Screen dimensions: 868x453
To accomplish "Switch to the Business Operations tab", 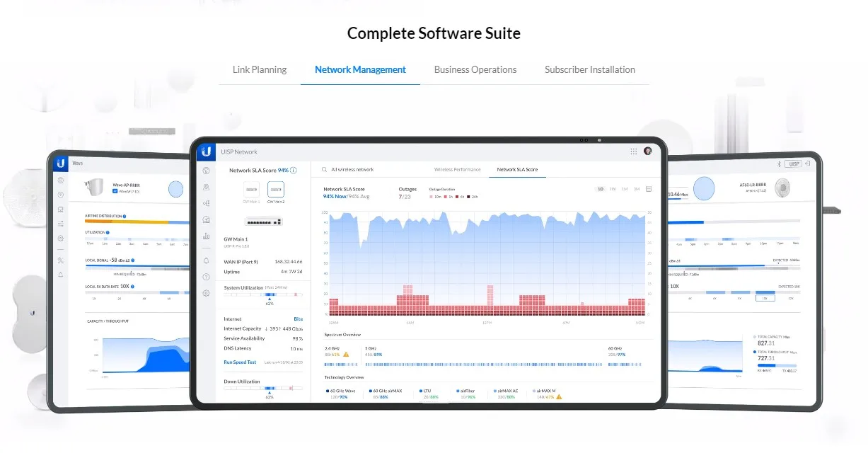I will click(475, 69).
